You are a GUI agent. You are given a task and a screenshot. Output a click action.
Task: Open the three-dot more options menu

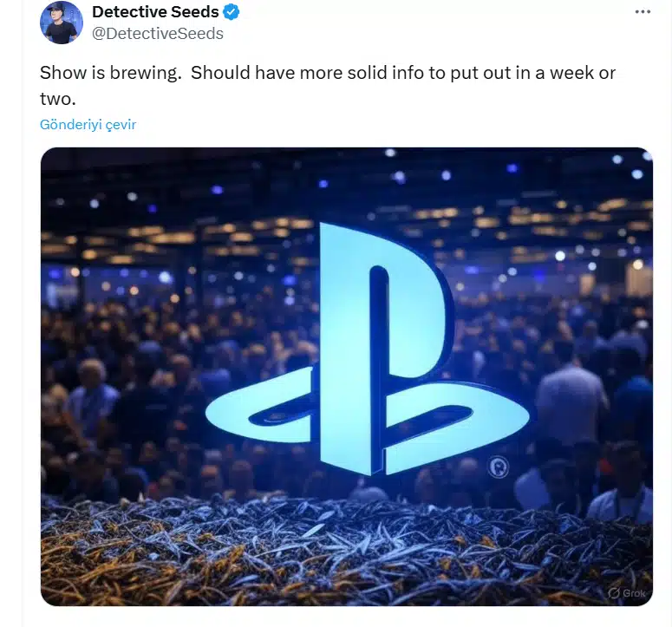tap(643, 12)
